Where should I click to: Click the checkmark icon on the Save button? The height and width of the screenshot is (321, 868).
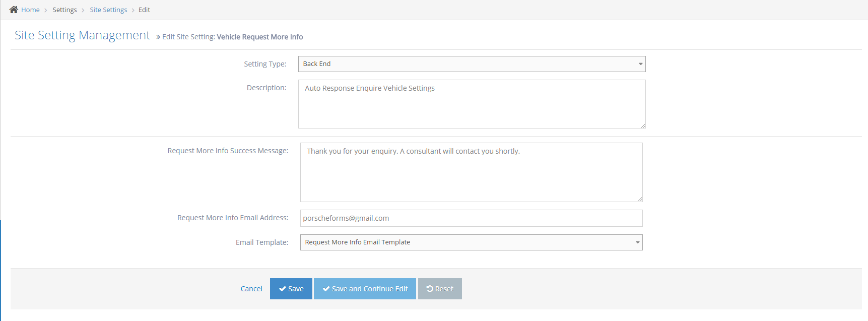[282, 289]
